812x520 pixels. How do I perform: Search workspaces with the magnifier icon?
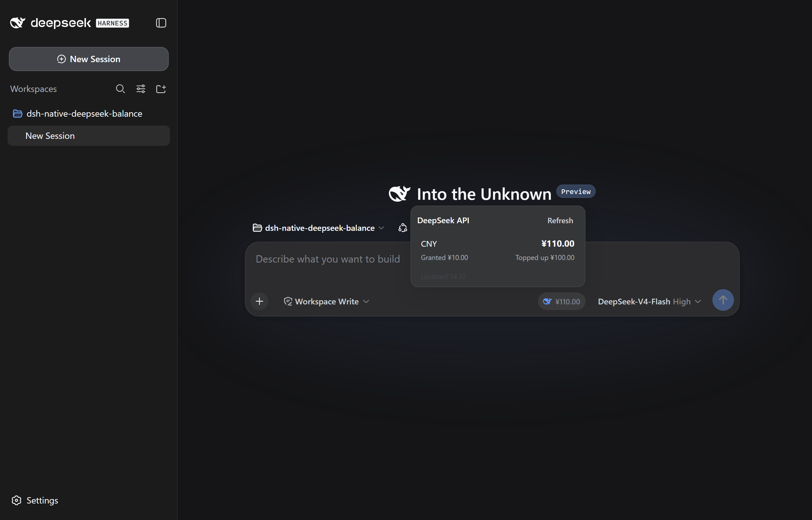pos(120,89)
